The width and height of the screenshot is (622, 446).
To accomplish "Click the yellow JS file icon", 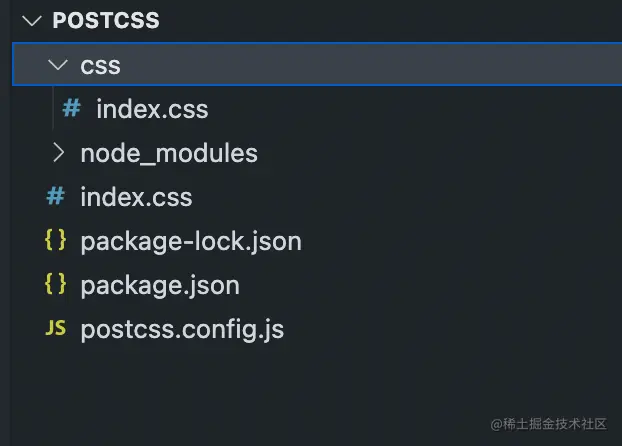I will (x=56, y=329).
